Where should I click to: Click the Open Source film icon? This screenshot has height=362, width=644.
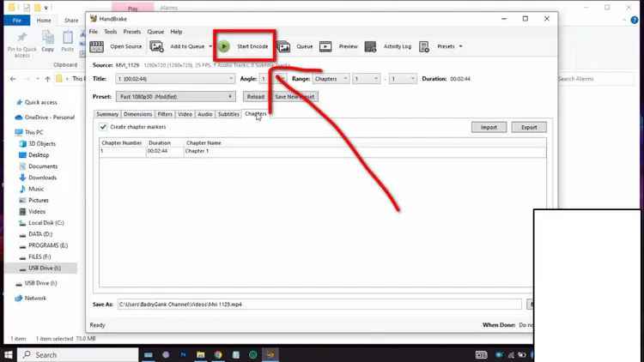coord(96,46)
